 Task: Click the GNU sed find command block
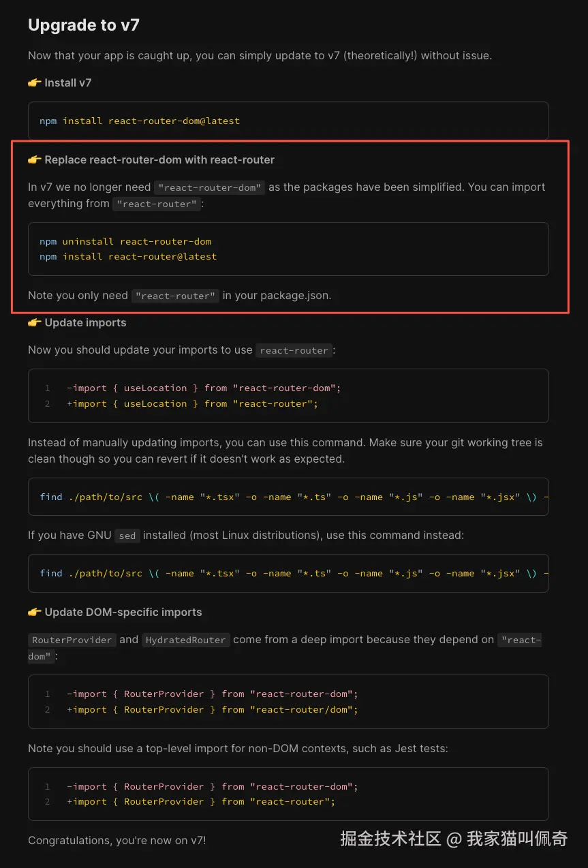[288, 574]
